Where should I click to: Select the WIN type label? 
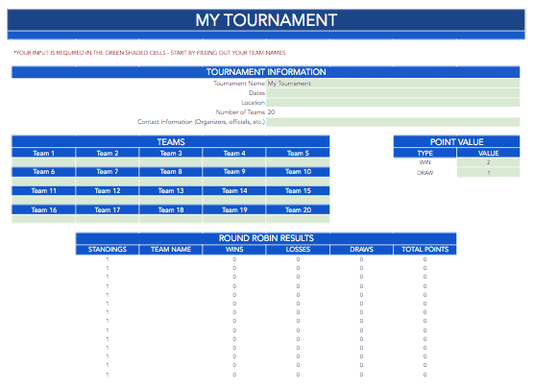425,162
